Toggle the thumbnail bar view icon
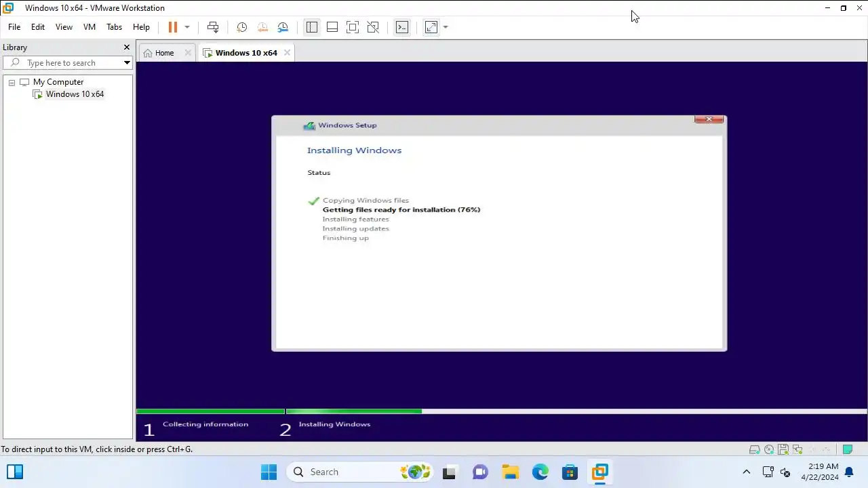Image resolution: width=868 pixels, height=488 pixels. (x=332, y=27)
